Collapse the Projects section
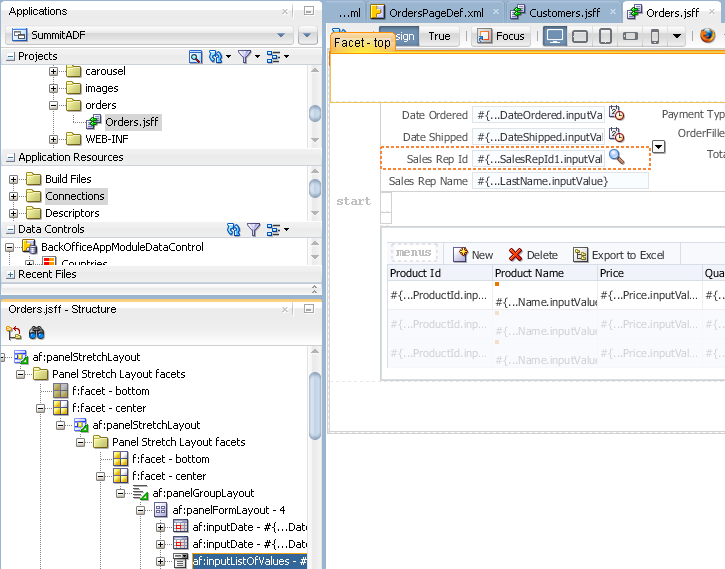The width and height of the screenshot is (725, 569). tap(10, 57)
